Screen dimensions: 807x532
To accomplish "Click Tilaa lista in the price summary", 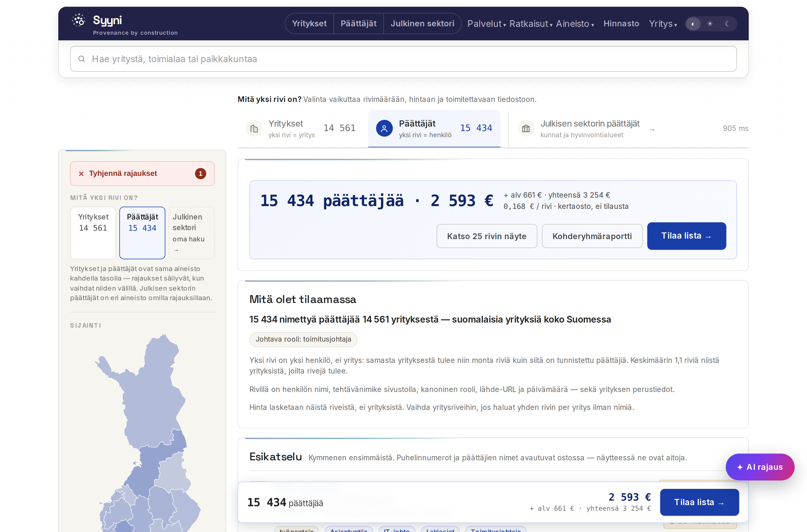I will pyautogui.click(x=686, y=236).
